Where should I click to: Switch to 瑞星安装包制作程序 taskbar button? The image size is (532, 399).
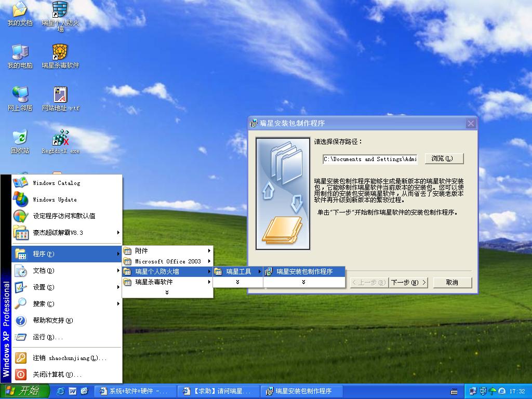click(303, 391)
